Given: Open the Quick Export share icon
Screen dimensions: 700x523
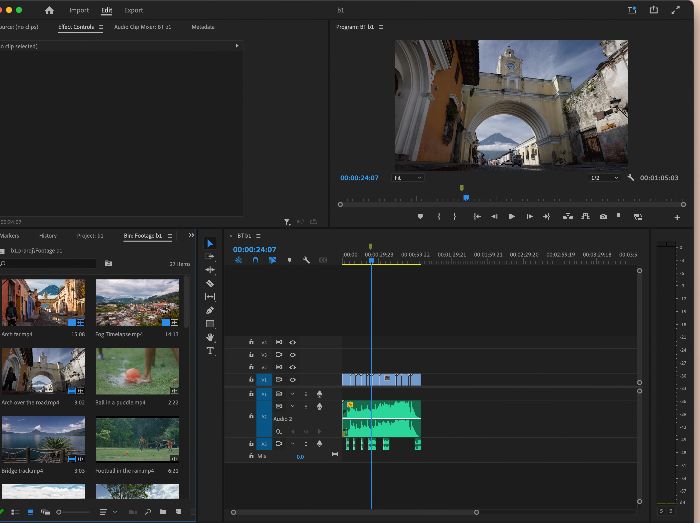Looking at the screenshot, I should click(x=654, y=9).
